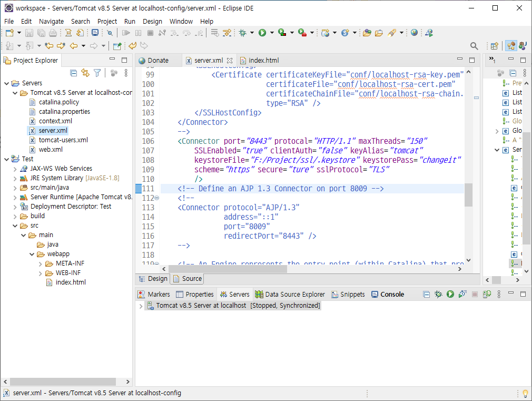Click the Back navigation arrow
Screen dimensions: 532x401
pyautogui.click(x=74, y=46)
